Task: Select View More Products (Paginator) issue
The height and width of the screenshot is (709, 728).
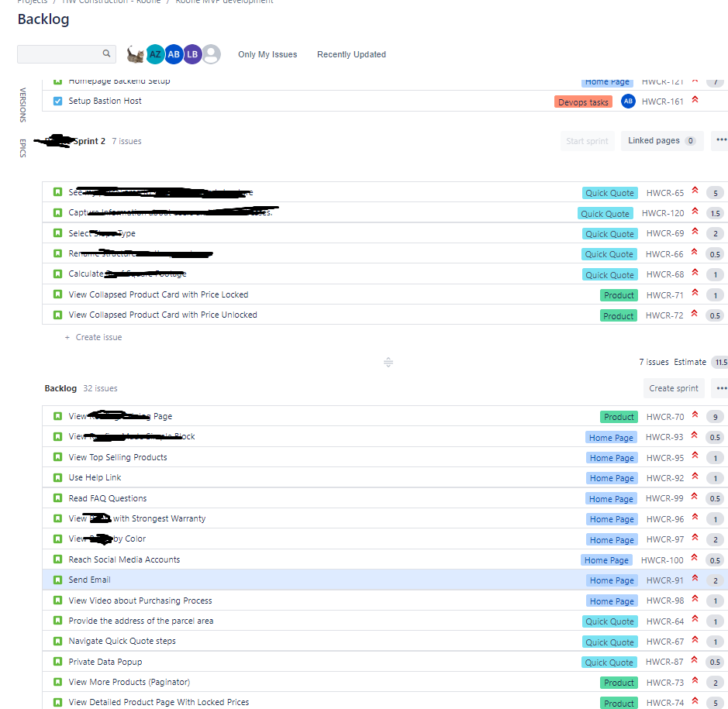Action: [x=385, y=682]
